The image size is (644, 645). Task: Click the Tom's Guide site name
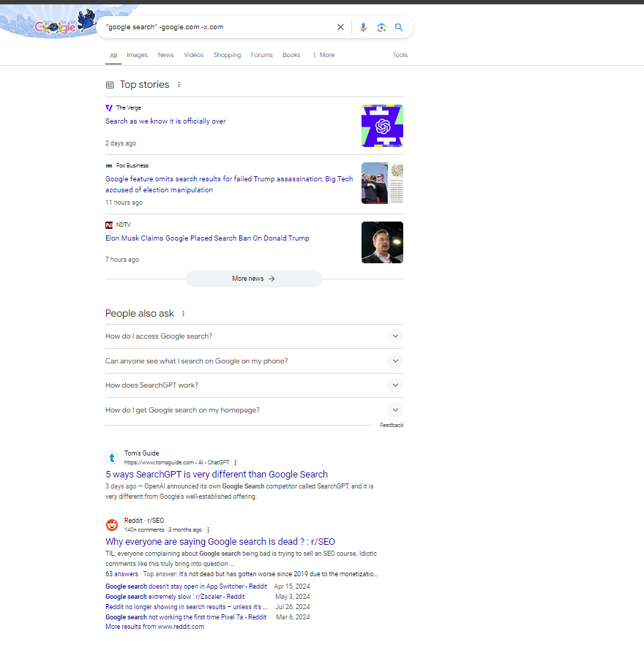142,453
